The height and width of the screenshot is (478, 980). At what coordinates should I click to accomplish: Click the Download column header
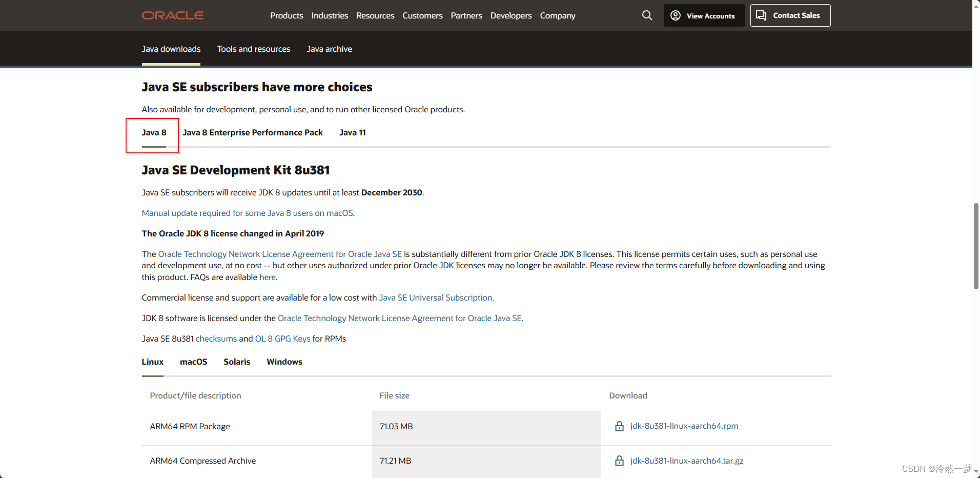(x=628, y=395)
